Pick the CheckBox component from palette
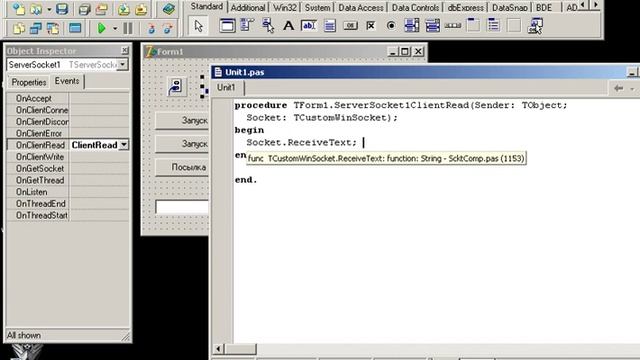Image resolution: width=640 pixels, height=360 pixels. click(371, 26)
